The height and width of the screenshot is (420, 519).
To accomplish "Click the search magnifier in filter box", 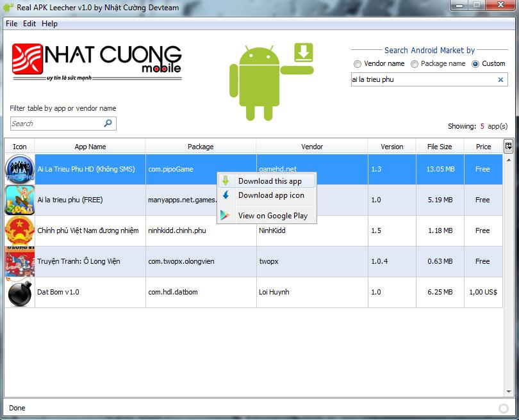I will point(108,124).
